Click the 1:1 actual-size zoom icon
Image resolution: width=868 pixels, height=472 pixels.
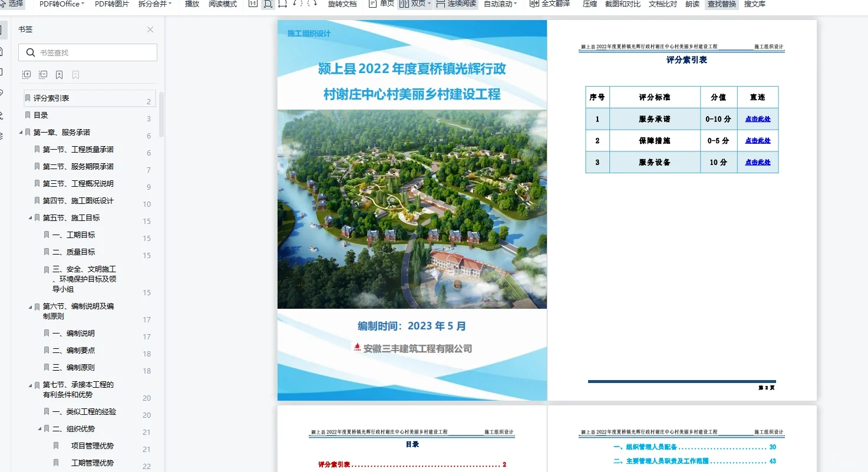point(252,5)
